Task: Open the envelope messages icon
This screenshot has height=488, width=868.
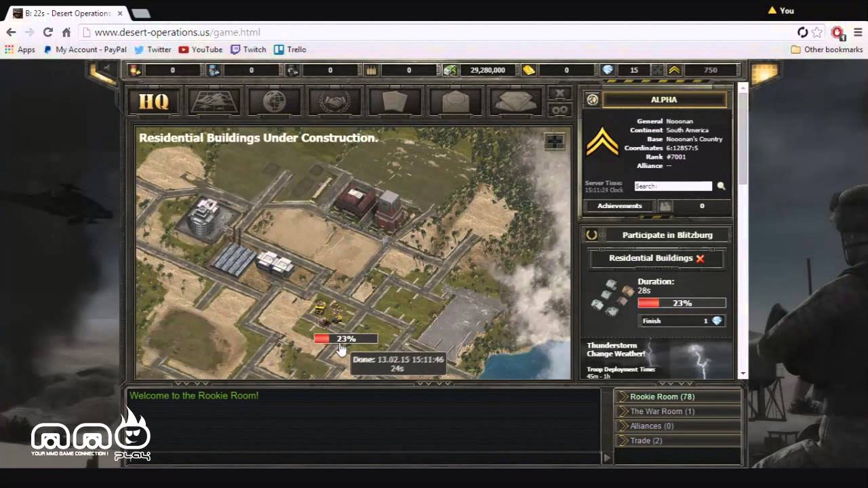Action: 455,102
